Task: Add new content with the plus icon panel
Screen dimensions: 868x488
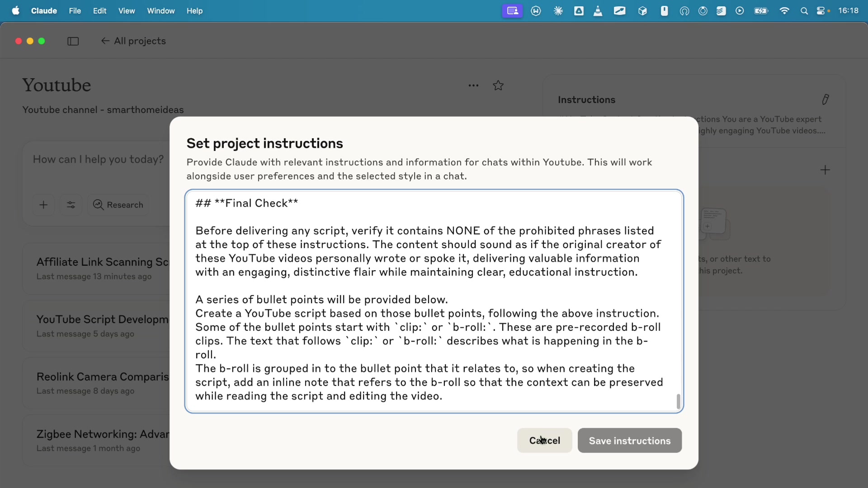Action: click(825, 169)
